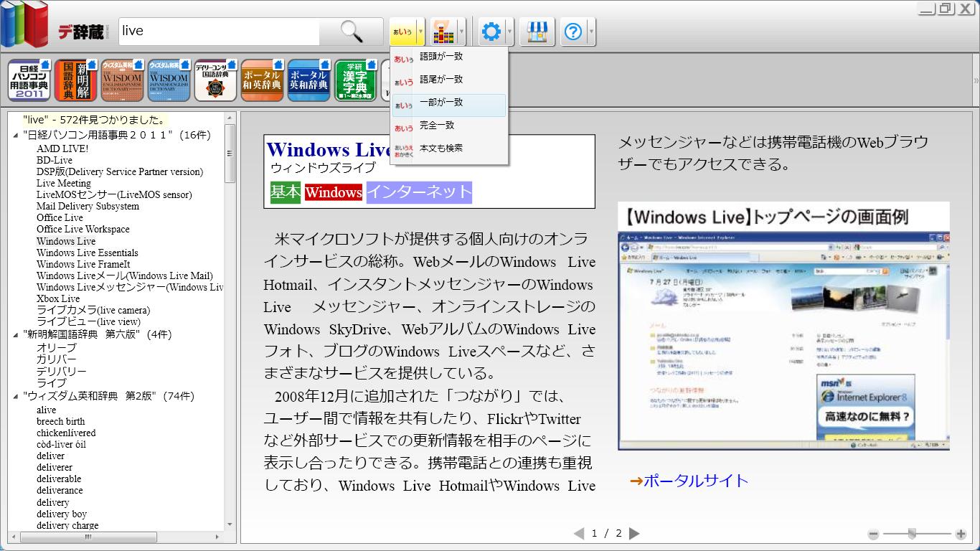Go to the previous page arrow
Viewport: 980px width, 551px height.
(579, 533)
